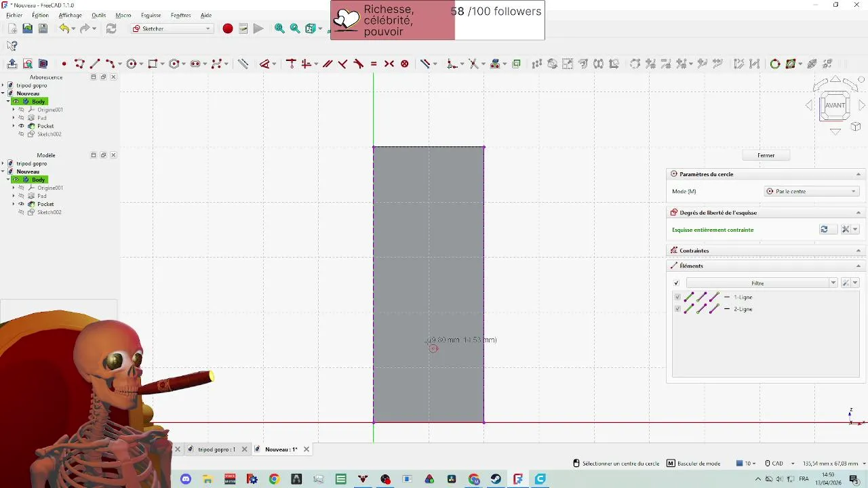
Task: Open the Esquisse menu
Action: [x=151, y=15]
